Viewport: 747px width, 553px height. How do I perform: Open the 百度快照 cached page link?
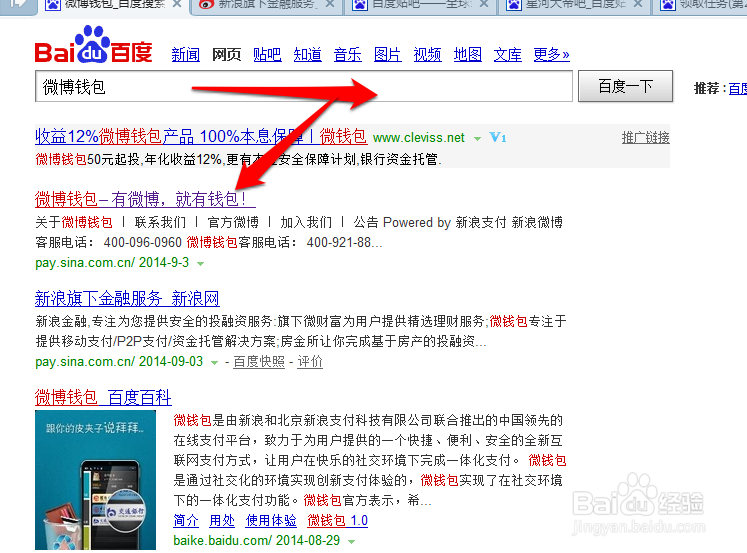[259, 362]
